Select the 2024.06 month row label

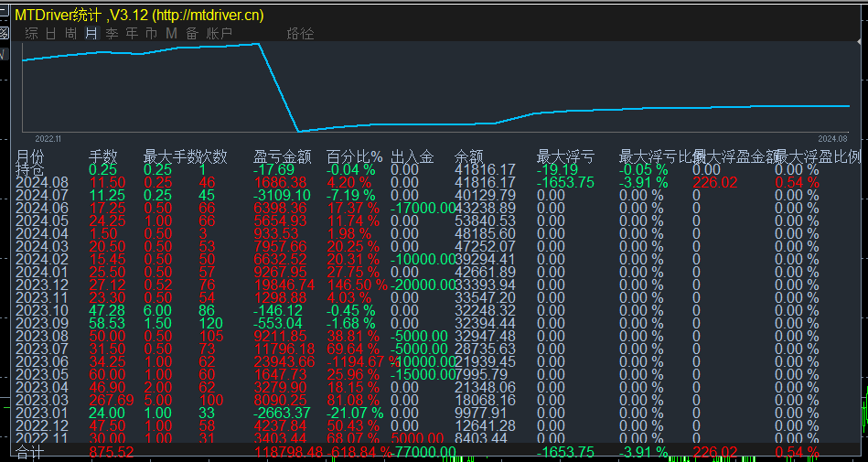click(x=42, y=208)
